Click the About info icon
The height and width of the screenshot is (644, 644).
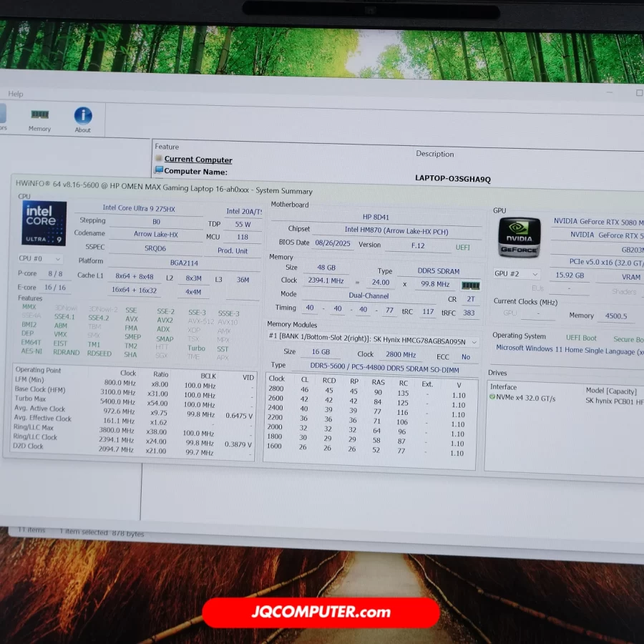pyautogui.click(x=83, y=117)
